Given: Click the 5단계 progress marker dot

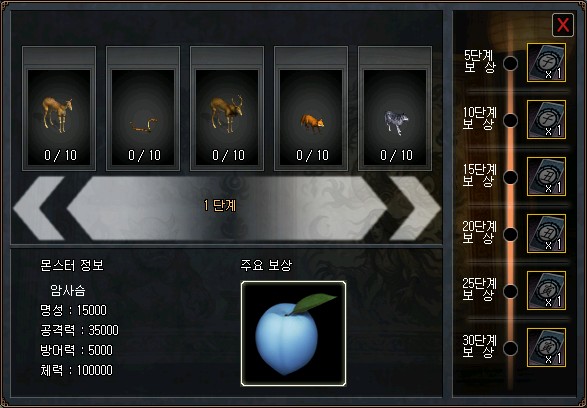Looking at the screenshot, I should point(510,63).
